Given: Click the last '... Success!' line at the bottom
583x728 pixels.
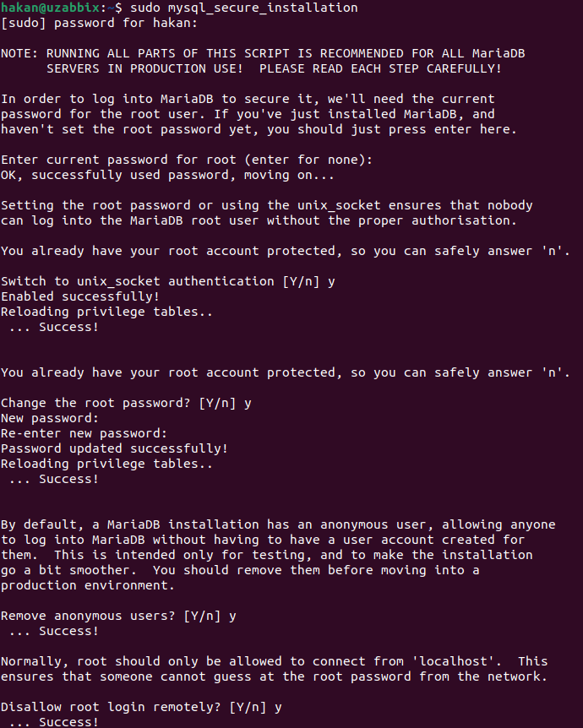Looking at the screenshot, I should click(53, 722).
